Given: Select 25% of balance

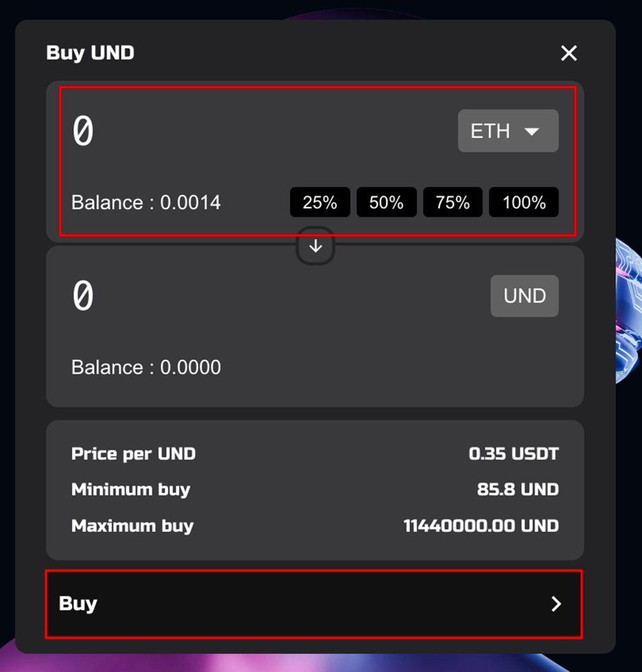Looking at the screenshot, I should click(320, 202).
